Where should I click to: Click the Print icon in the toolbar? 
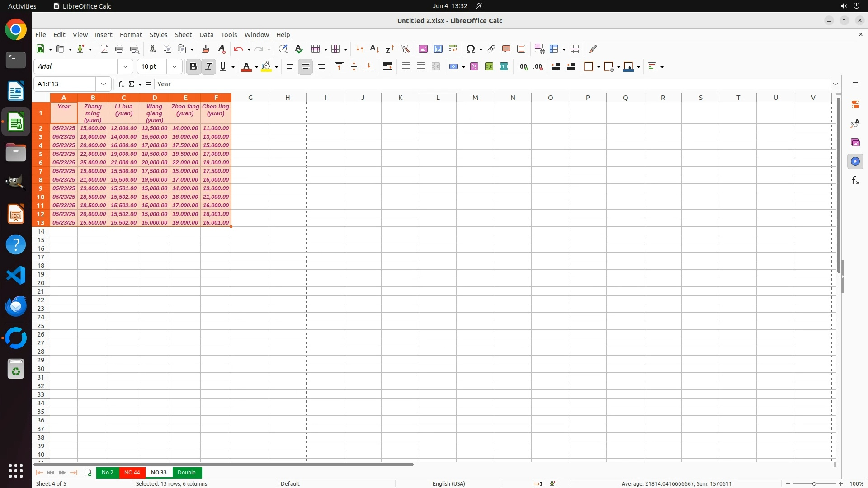(x=119, y=49)
